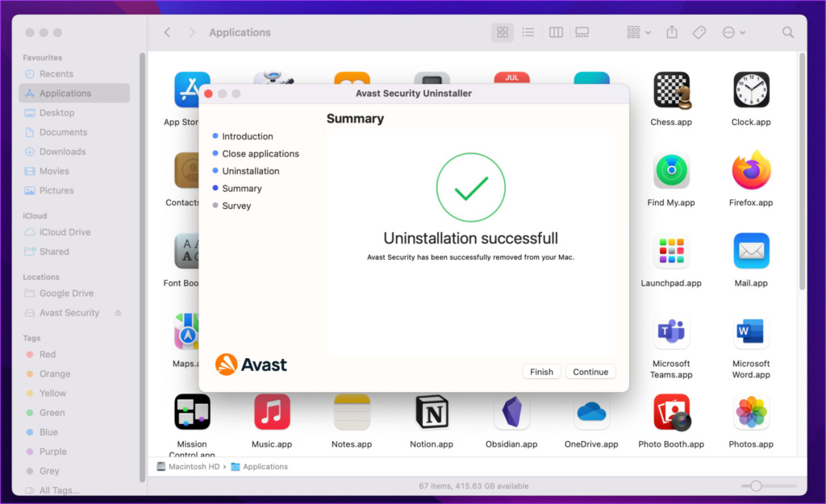Select Obsidian.app icon

coord(511,412)
